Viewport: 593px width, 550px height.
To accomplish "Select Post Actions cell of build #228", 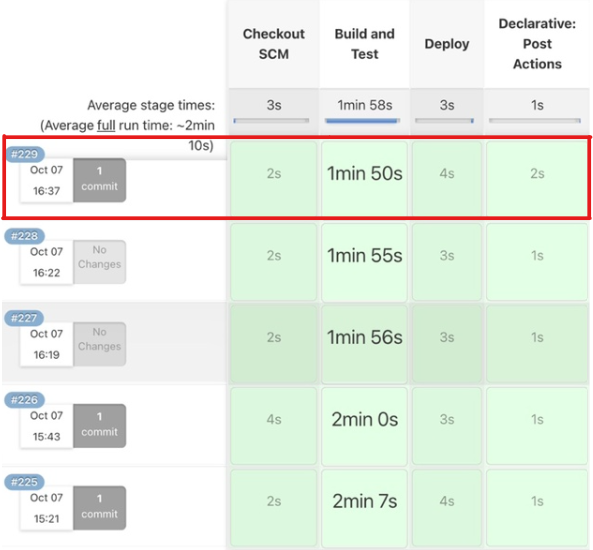I will tap(537, 262).
